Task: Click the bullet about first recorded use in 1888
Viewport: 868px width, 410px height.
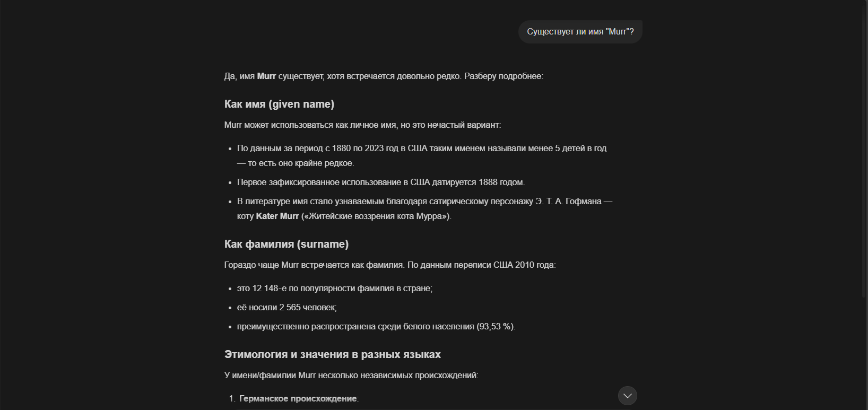Action: tap(380, 182)
